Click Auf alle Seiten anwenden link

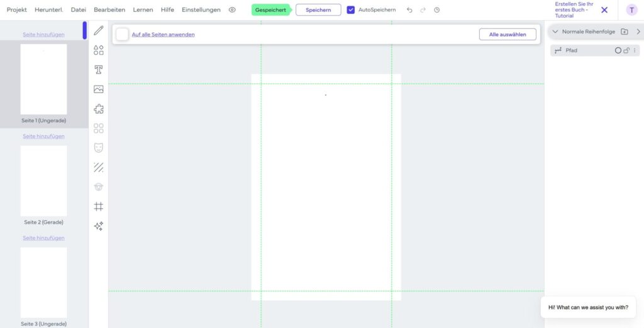click(x=163, y=35)
